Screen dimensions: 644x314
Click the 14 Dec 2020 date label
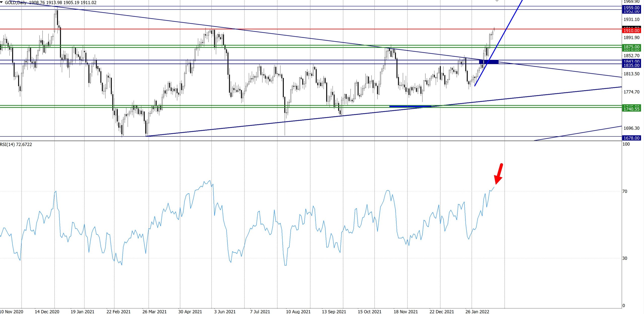pos(47,311)
